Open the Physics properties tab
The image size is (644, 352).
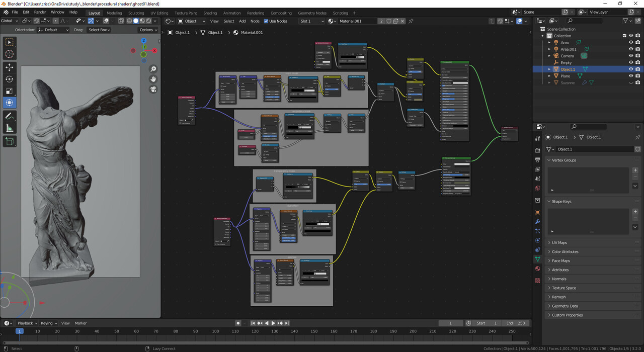[x=537, y=240]
